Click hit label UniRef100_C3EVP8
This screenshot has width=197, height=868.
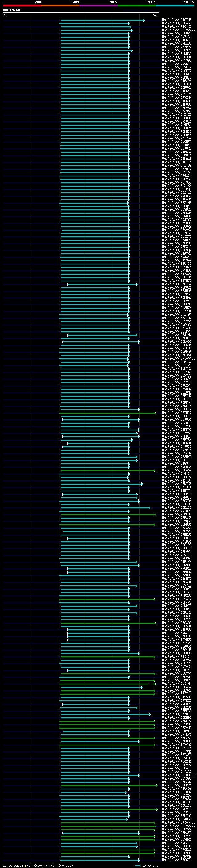(x=177, y=836)
